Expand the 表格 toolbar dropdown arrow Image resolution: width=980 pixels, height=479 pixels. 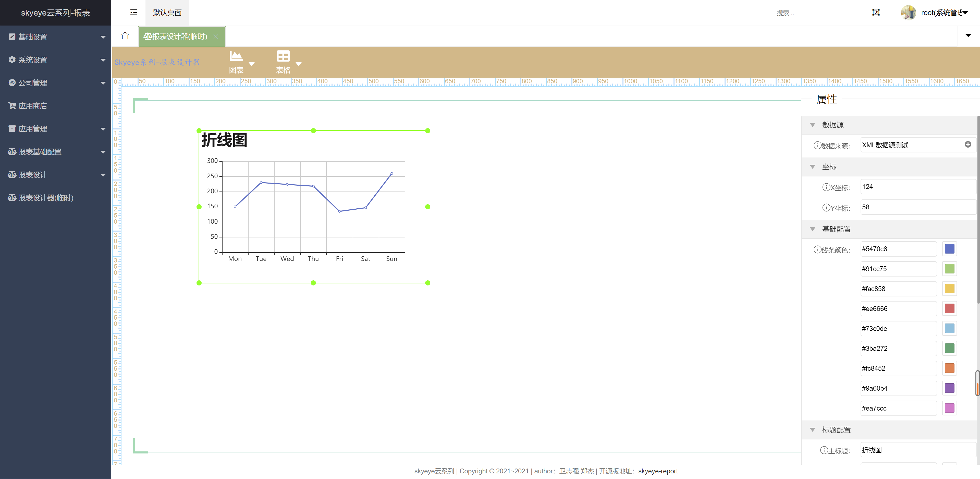tap(298, 64)
